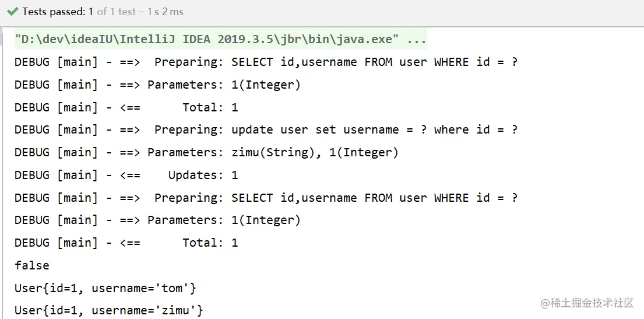The image size is (644, 319).
Task: Click the java.exe command line path
Action: click(207, 40)
